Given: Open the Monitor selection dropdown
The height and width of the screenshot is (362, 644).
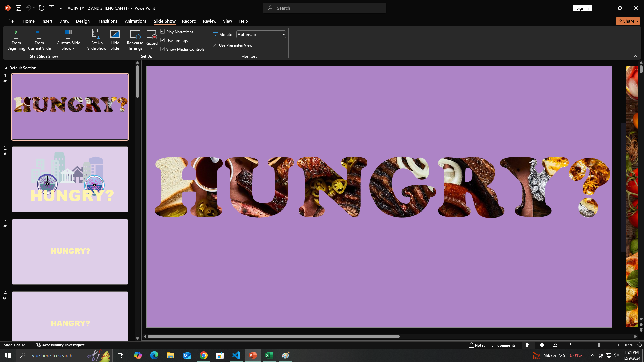Looking at the screenshot, I should [283, 34].
